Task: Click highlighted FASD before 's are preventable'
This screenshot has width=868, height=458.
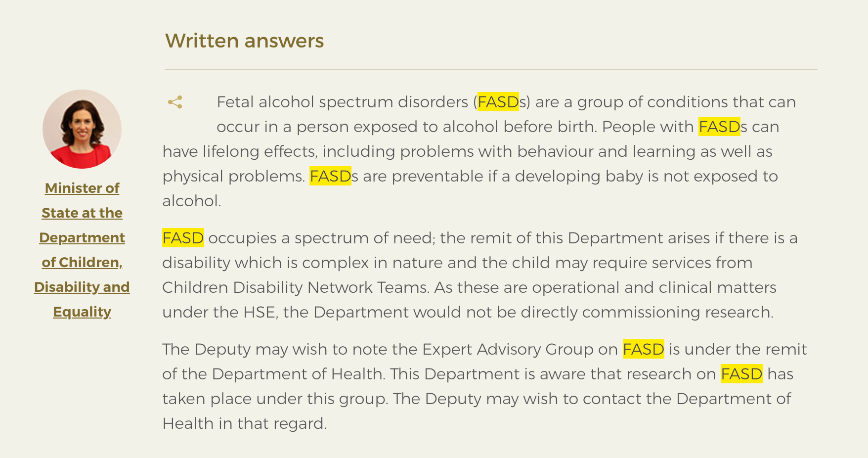Action: point(330,176)
